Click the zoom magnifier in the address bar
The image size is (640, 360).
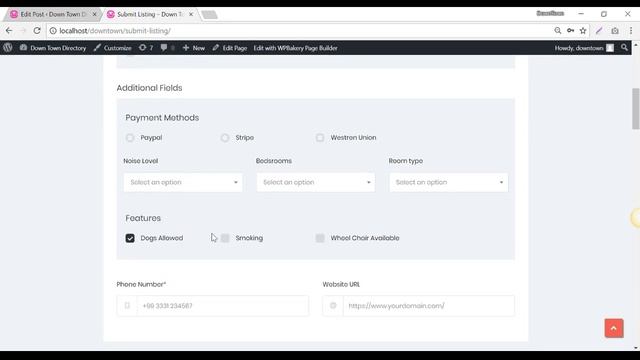pyautogui.click(x=558, y=31)
